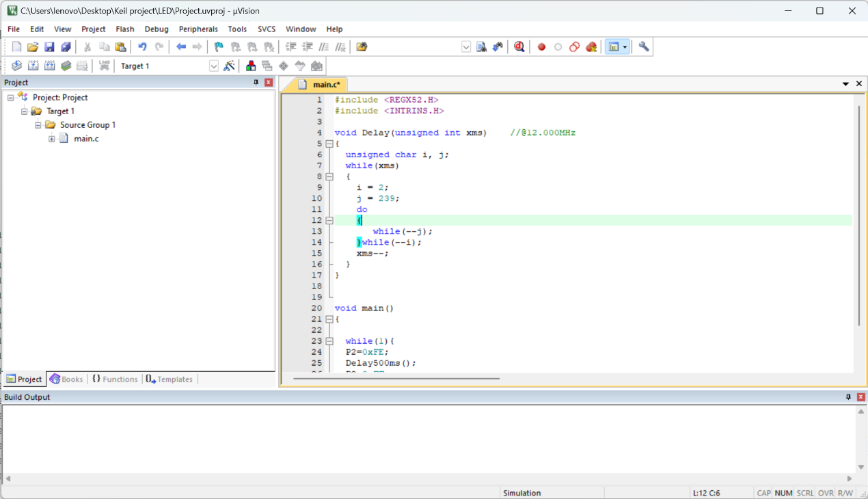Image resolution: width=868 pixels, height=499 pixels.
Task: Open Options for Target with the magic wand icon
Action: (x=230, y=66)
